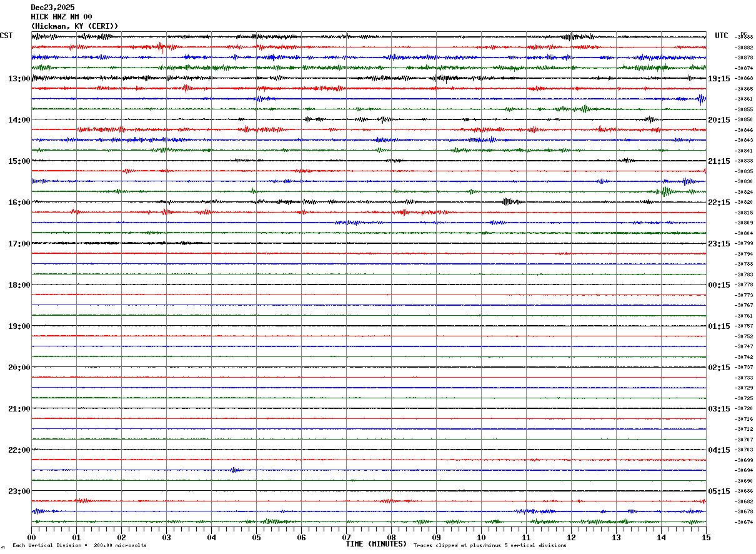Viewport: 756px width, 554px height.
Task: Click the '02' minute tick label
Action: [x=121, y=537]
